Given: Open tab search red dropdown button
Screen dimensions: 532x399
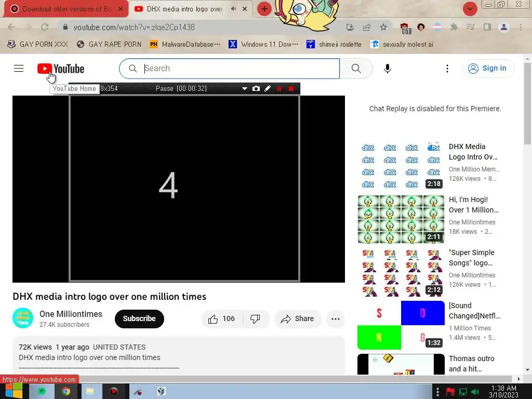Looking at the screenshot, I should click(x=470, y=9).
